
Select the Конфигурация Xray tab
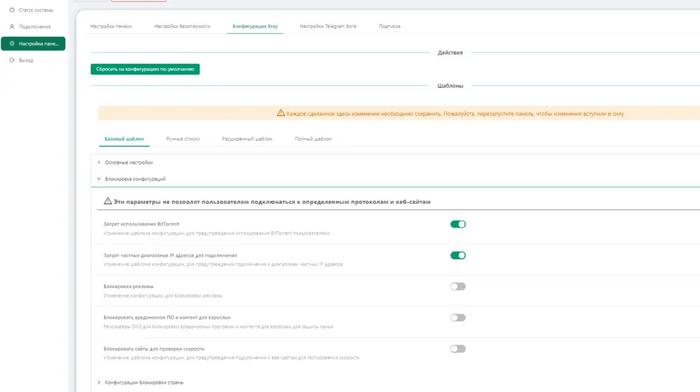(255, 26)
